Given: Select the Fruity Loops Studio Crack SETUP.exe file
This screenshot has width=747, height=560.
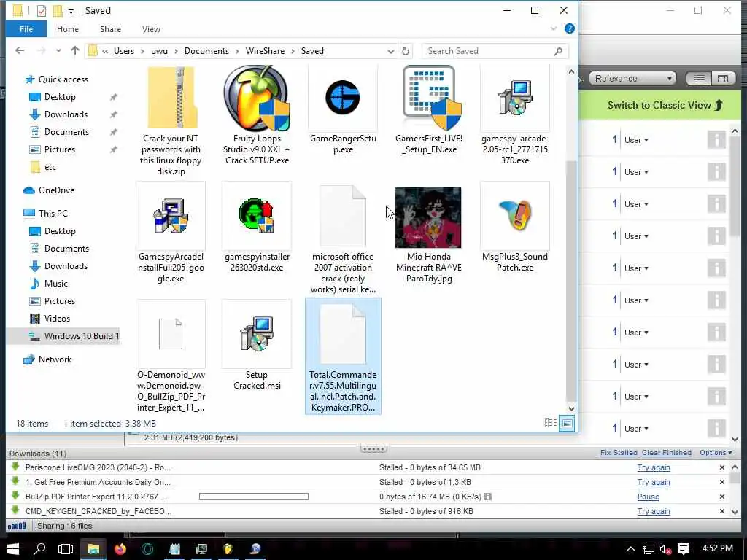Looking at the screenshot, I should [257, 116].
